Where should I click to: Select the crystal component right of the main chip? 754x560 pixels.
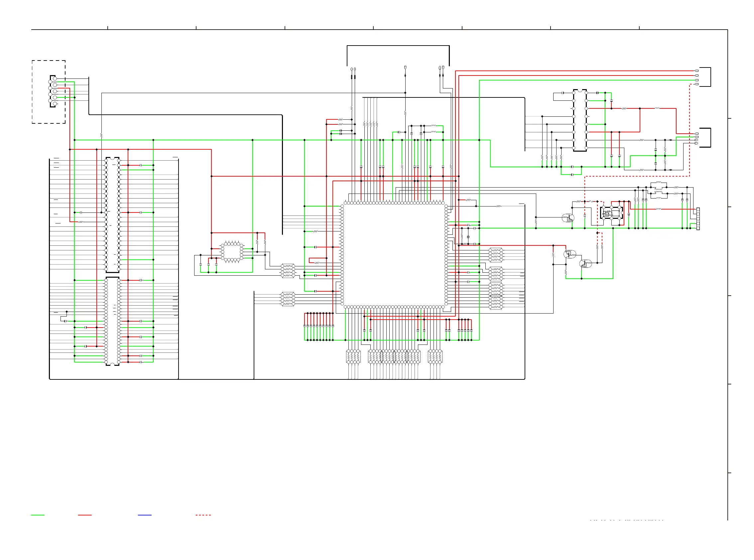click(468, 237)
